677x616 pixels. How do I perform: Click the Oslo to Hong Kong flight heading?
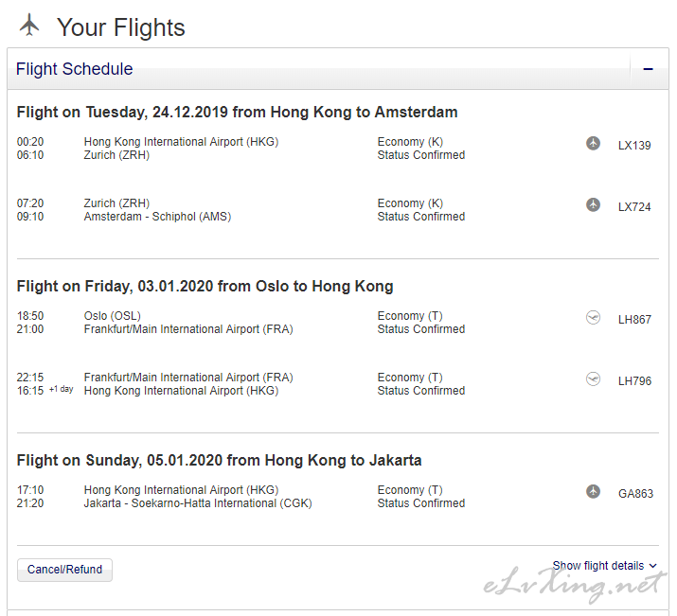205,287
